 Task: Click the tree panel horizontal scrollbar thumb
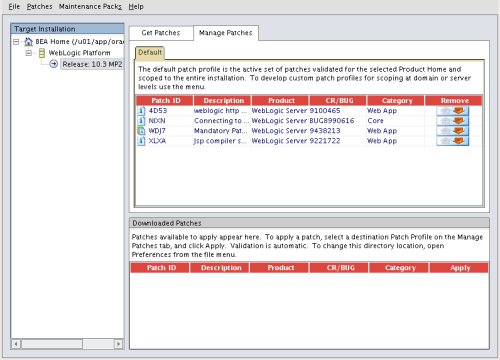pos(52,344)
